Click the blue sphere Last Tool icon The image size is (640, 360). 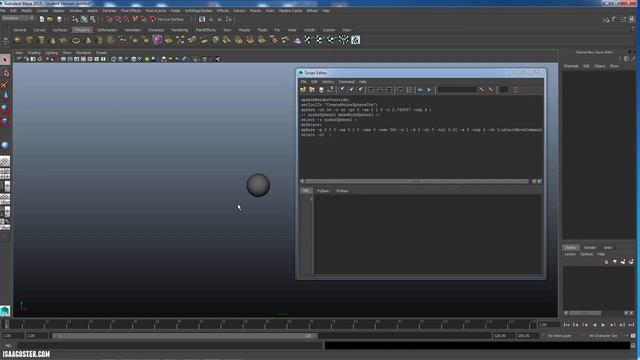5,146
